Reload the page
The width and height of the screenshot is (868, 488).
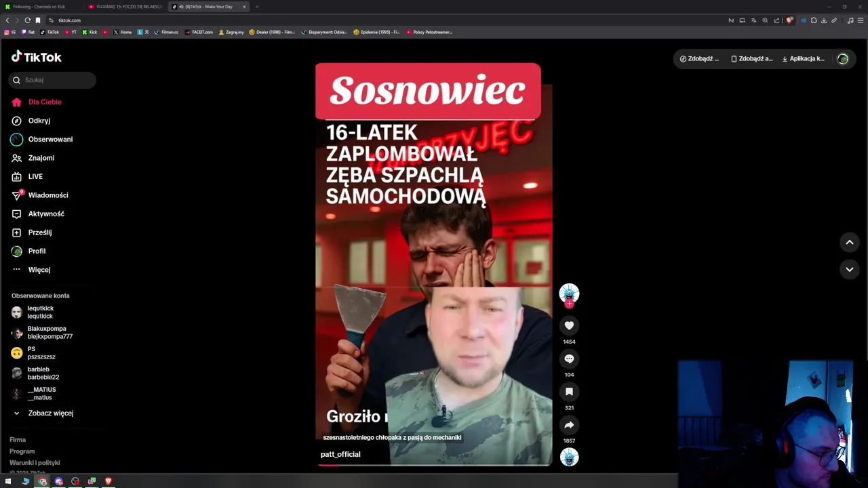[x=28, y=20]
